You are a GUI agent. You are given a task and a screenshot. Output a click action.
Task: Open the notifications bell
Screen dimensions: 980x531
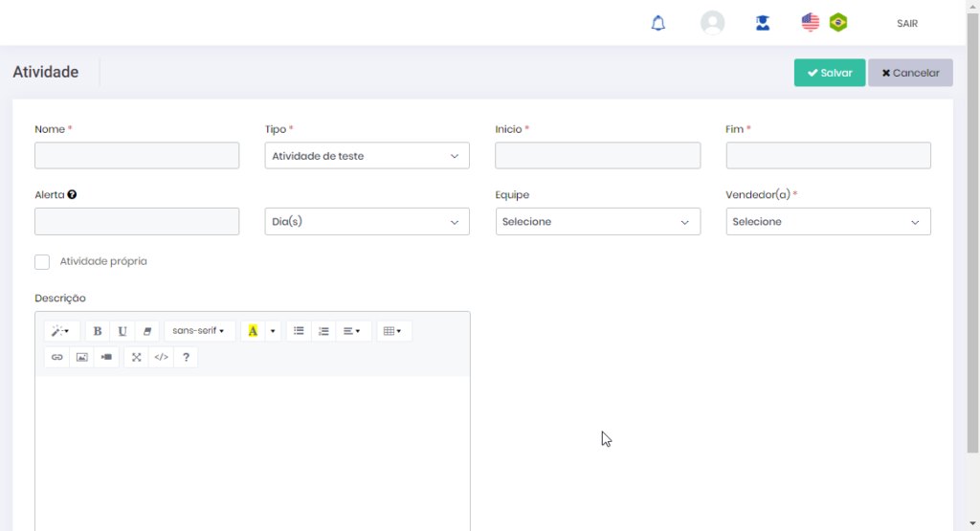tap(657, 23)
